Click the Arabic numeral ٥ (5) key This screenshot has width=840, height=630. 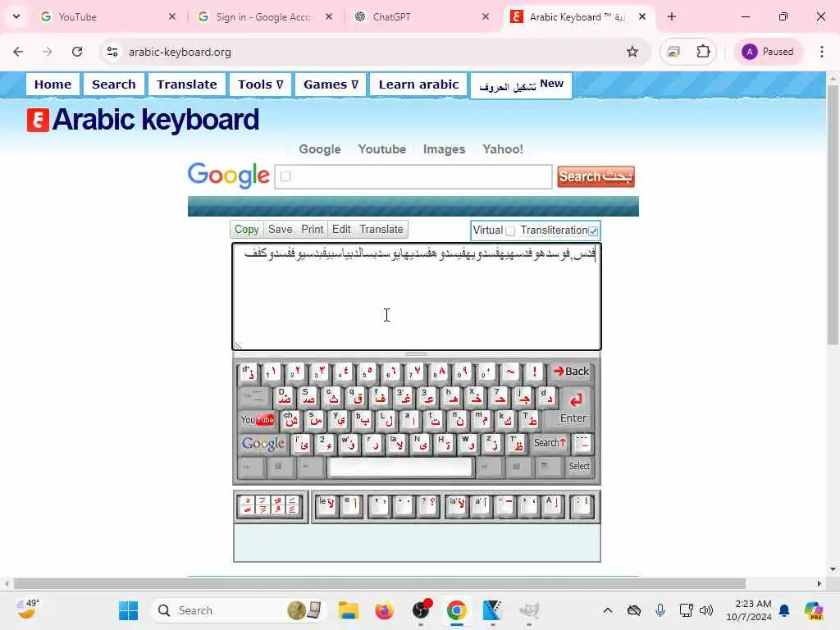(367, 372)
